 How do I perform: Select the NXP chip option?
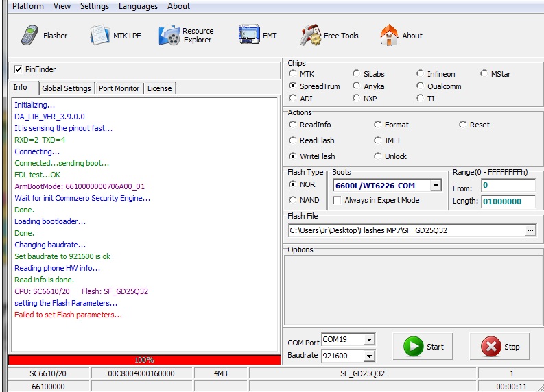tap(356, 98)
